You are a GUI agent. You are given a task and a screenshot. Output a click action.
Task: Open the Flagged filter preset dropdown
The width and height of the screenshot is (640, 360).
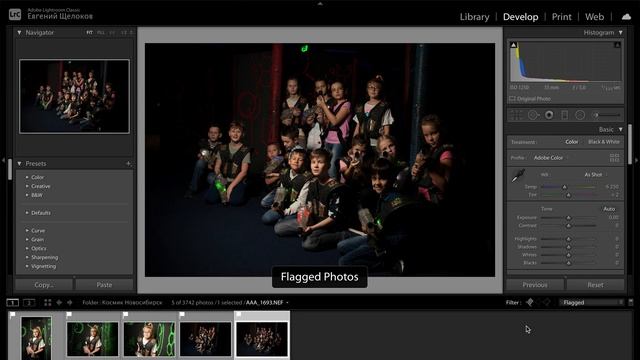pos(592,302)
